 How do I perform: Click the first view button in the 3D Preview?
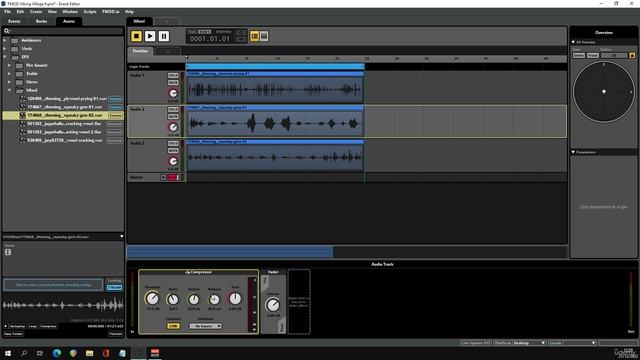[578, 55]
